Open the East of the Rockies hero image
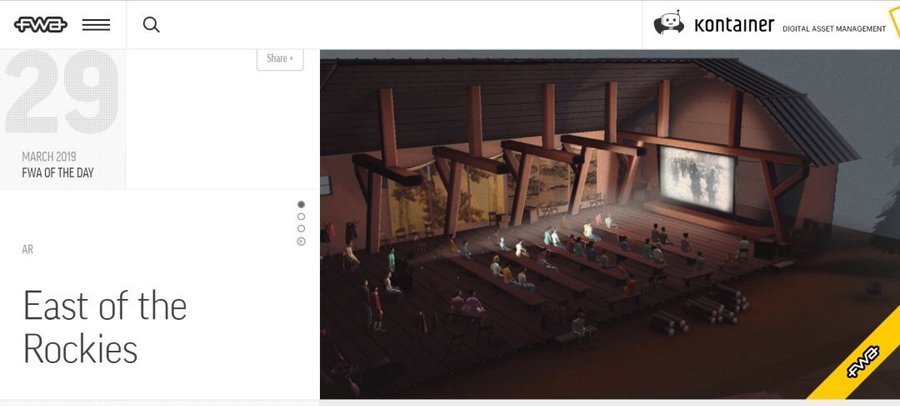Screen dimensions: 900x406 tap(610, 224)
